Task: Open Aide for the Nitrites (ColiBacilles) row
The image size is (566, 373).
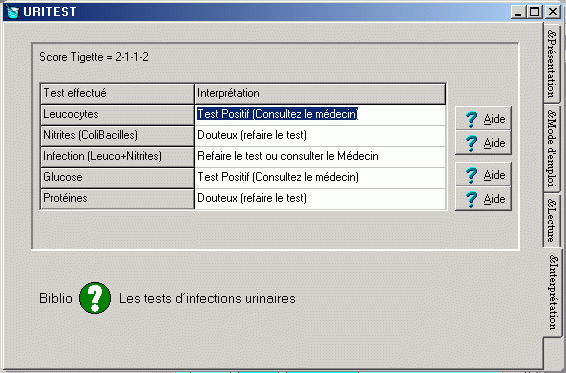Action: click(x=483, y=143)
